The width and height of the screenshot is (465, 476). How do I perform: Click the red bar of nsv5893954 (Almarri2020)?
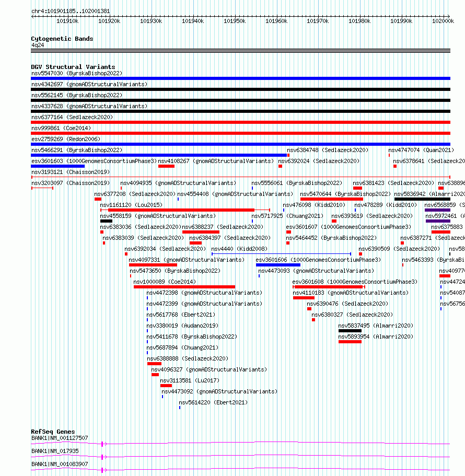coord(350,341)
